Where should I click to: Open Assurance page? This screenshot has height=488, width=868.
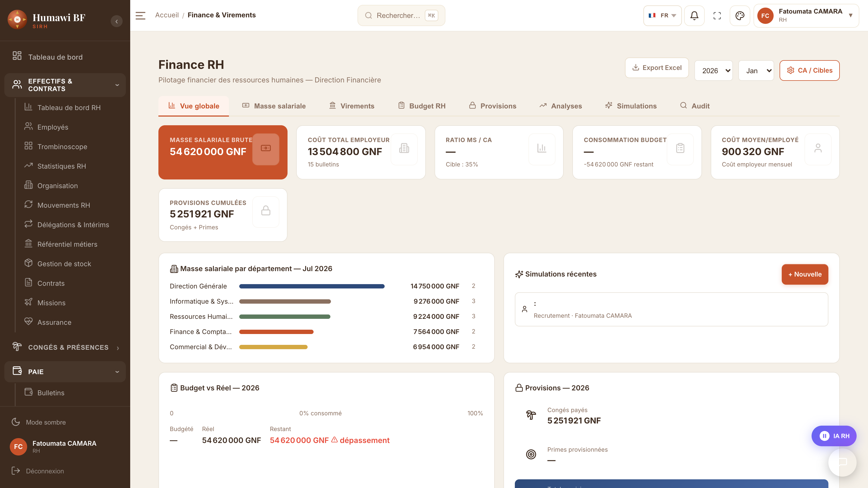[54, 322]
